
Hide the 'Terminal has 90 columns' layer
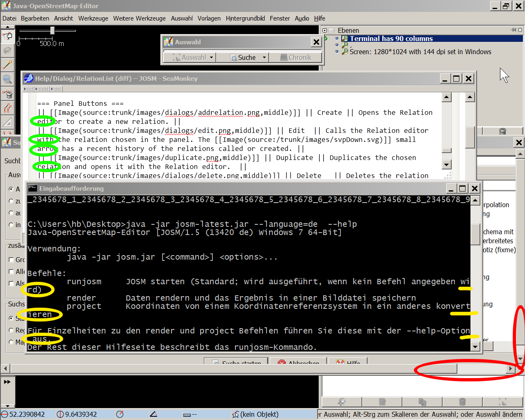click(x=337, y=39)
